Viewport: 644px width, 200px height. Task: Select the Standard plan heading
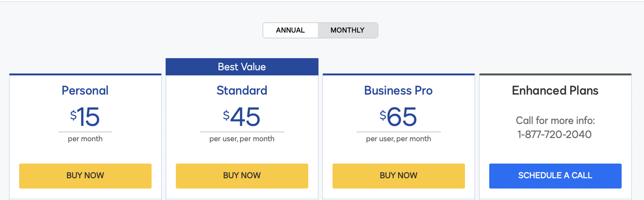[242, 91]
